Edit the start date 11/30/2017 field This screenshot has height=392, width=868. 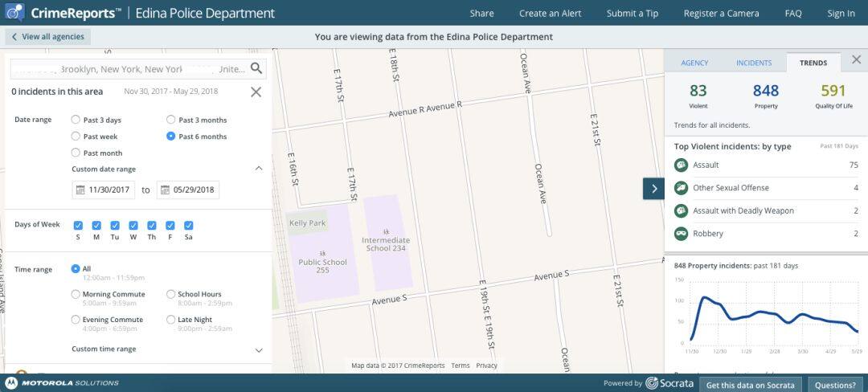tap(104, 190)
